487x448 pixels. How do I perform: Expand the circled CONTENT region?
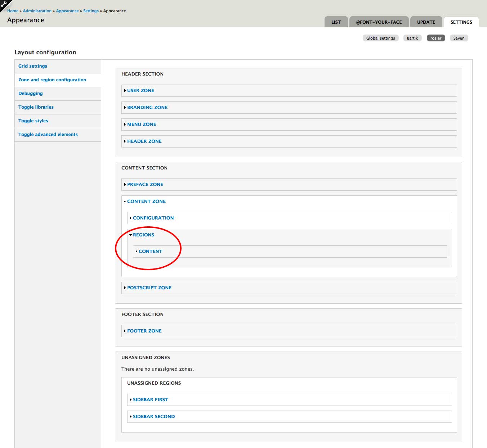[150, 251]
